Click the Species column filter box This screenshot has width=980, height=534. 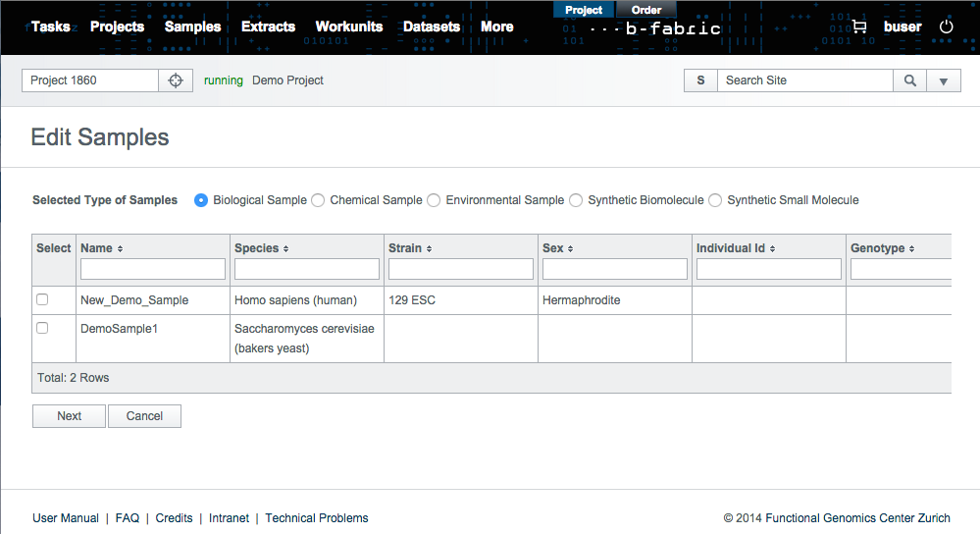[307, 269]
